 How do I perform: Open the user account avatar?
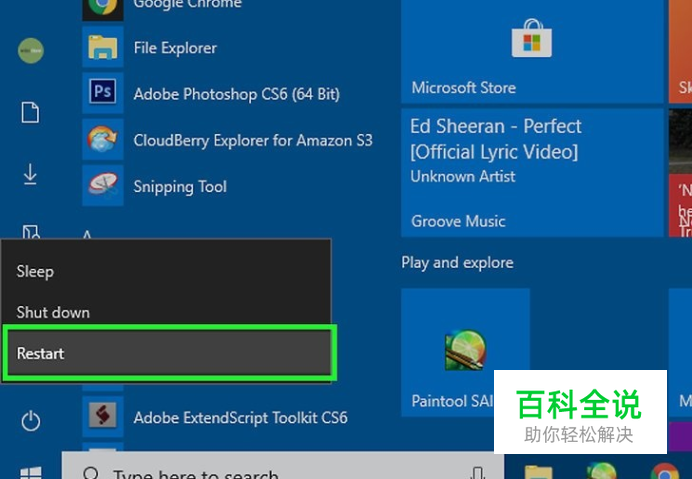pos(31,50)
